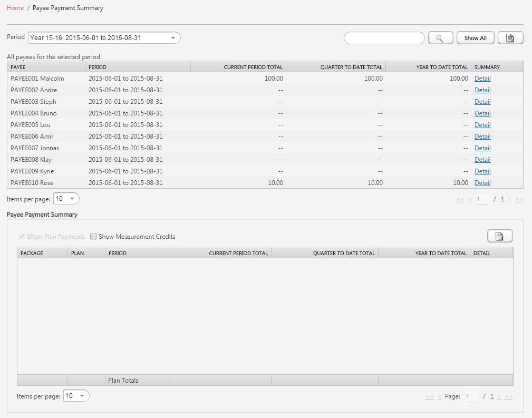
Task: Go to previous page of payee list
Action: pyautogui.click(x=470, y=199)
